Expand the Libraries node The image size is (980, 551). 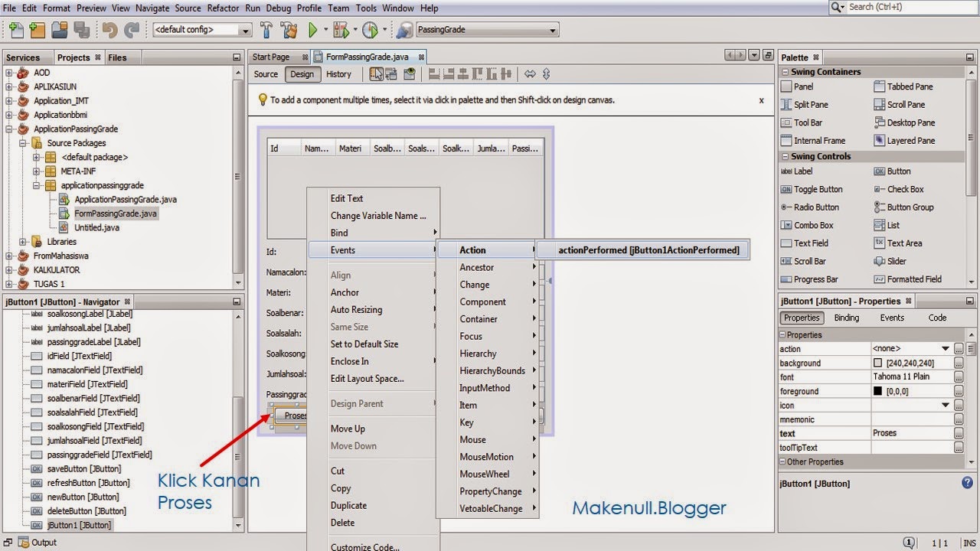(x=23, y=242)
